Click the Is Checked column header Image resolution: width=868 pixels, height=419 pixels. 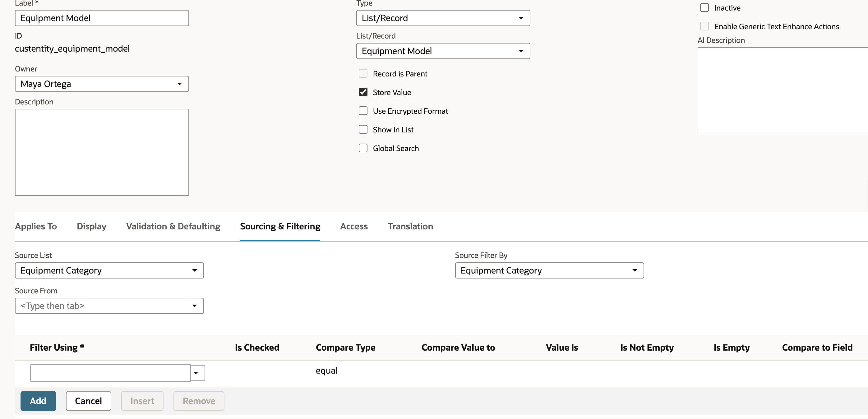[x=257, y=347]
